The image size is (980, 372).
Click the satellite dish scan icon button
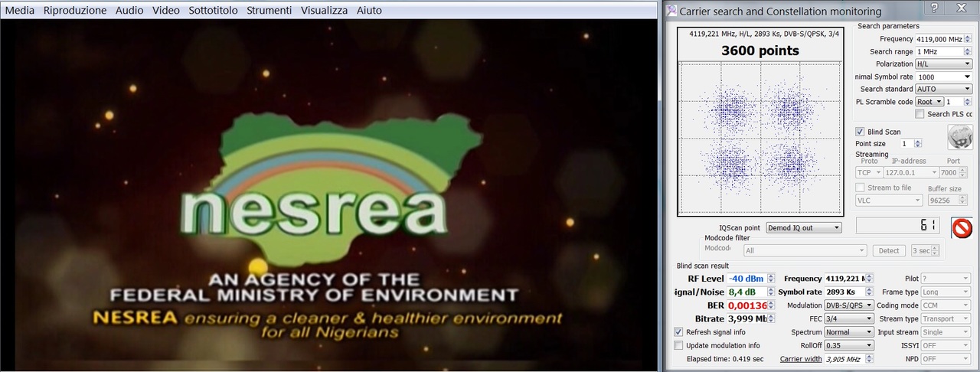[x=960, y=137]
